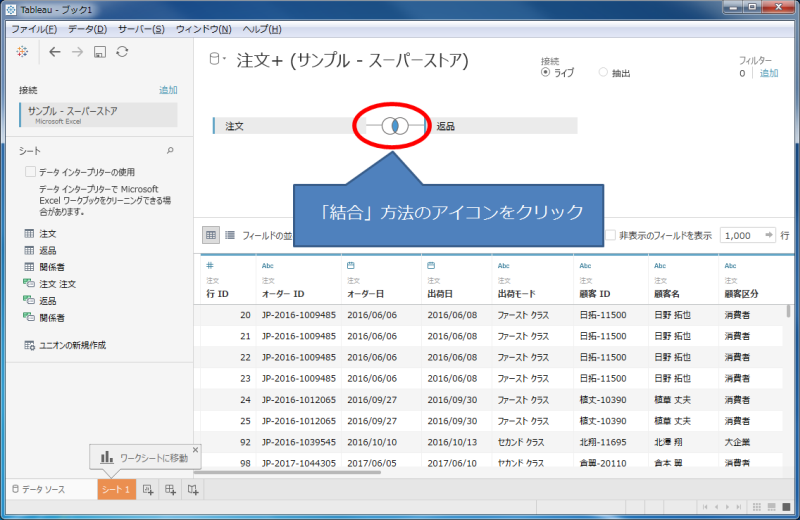Open the ヘルプ(H) menu
Viewport: 800px width, 520px height.
coord(262,29)
